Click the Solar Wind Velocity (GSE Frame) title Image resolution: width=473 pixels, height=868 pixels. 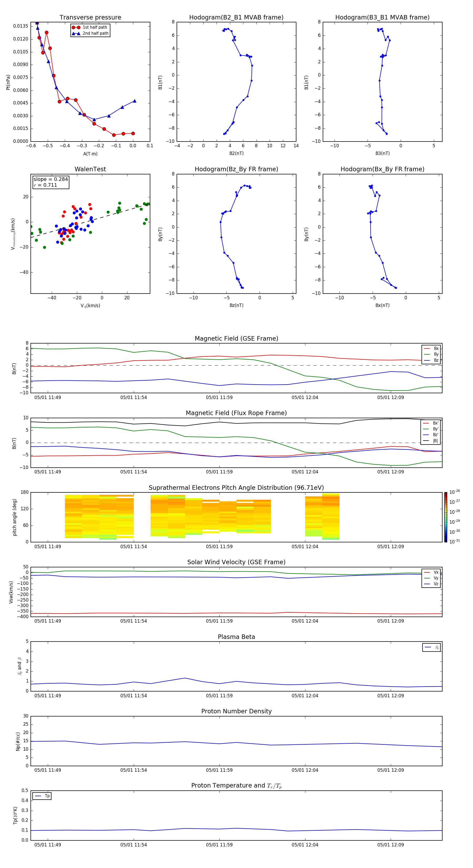tap(236, 562)
